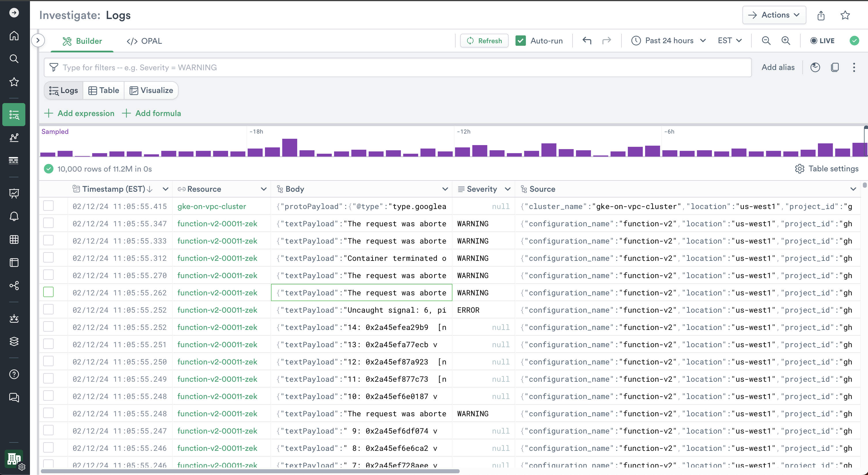Check the ERROR severity row checkbox
Screen dimensions: 868x475
coord(48,309)
